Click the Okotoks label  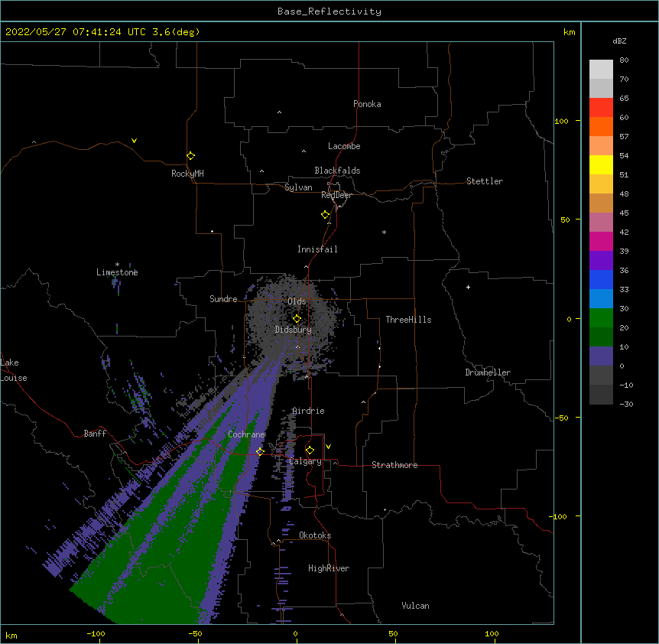(x=315, y=535)
